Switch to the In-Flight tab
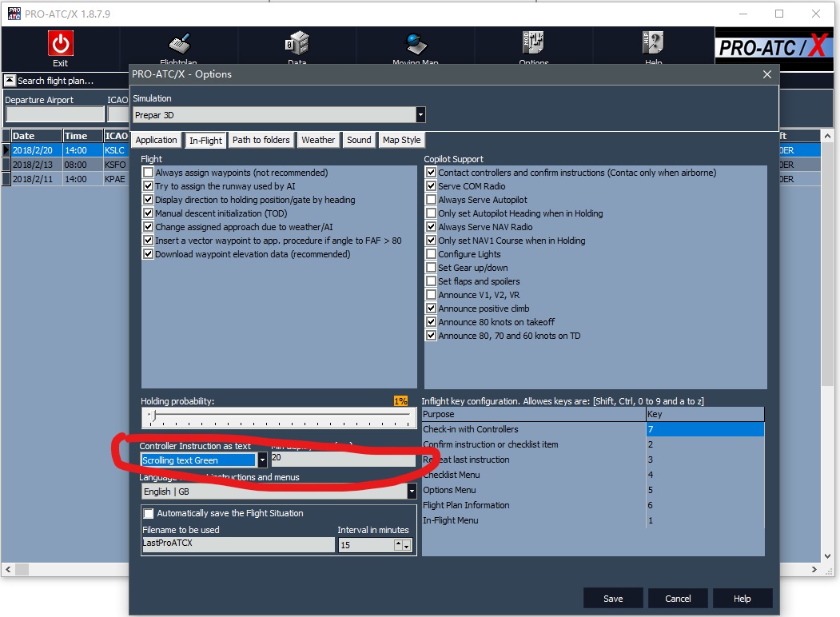 coord(205,141)
